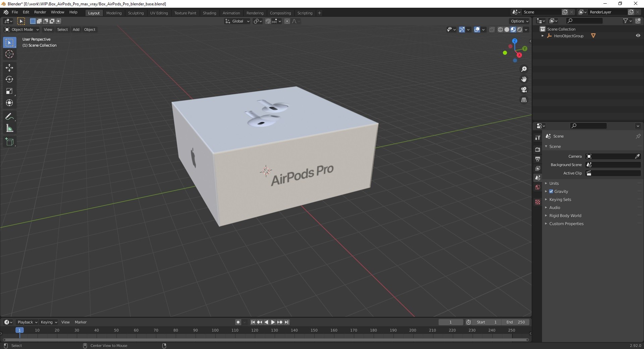Open the Render menu
The width and height of the screenshot is (644, 349).
(x=40, y=12)
